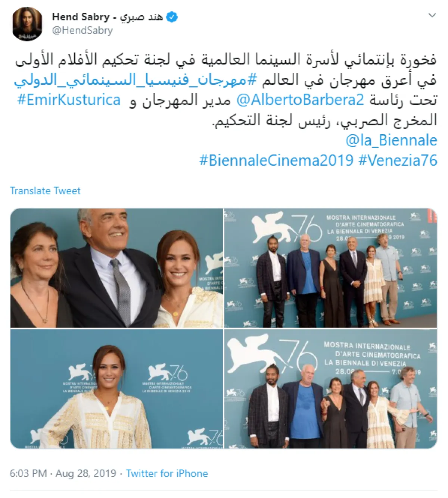Open the @la_Biennale mention

391,140
